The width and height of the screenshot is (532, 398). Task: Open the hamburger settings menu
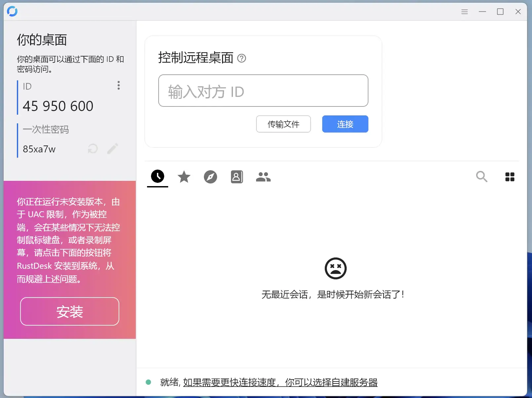(464, 12)
